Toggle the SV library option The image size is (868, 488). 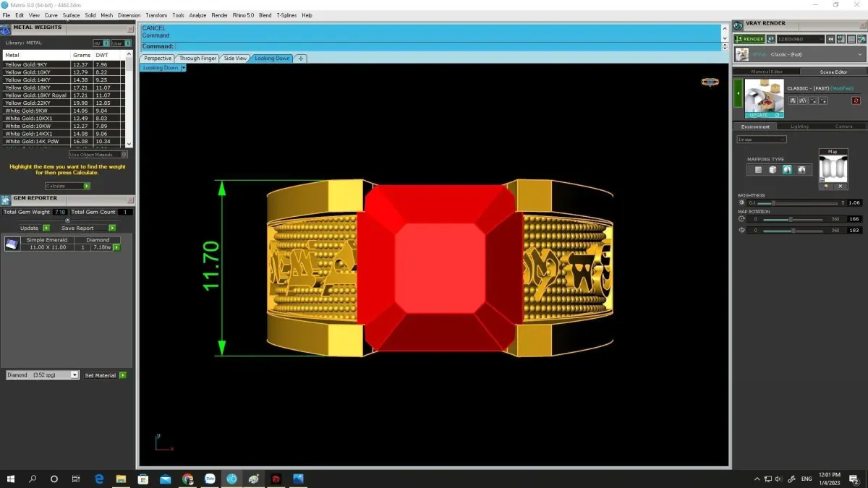pyautogui.click(x=101, y=43)
